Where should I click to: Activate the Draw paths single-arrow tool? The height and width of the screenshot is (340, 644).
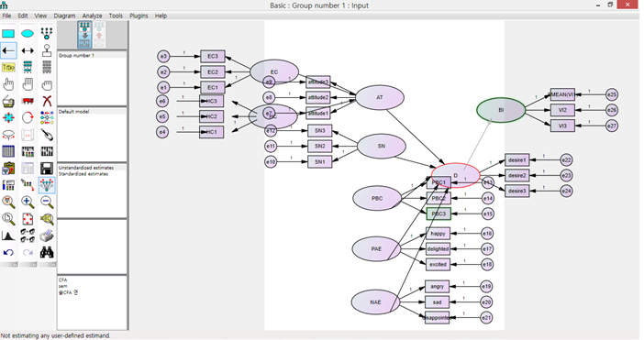(8, 50)
